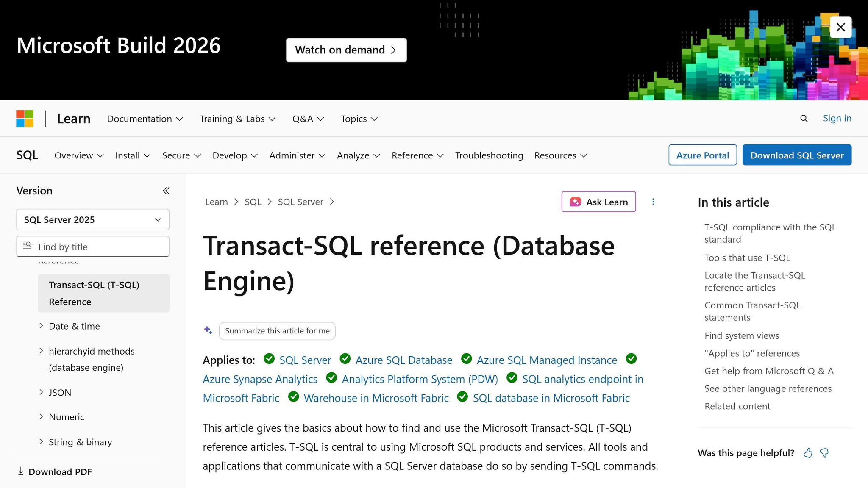The width and height of the screenshot is (868, 488).
Task: Close the Microsoft Build 2026 banner
Action: [840, 27]
